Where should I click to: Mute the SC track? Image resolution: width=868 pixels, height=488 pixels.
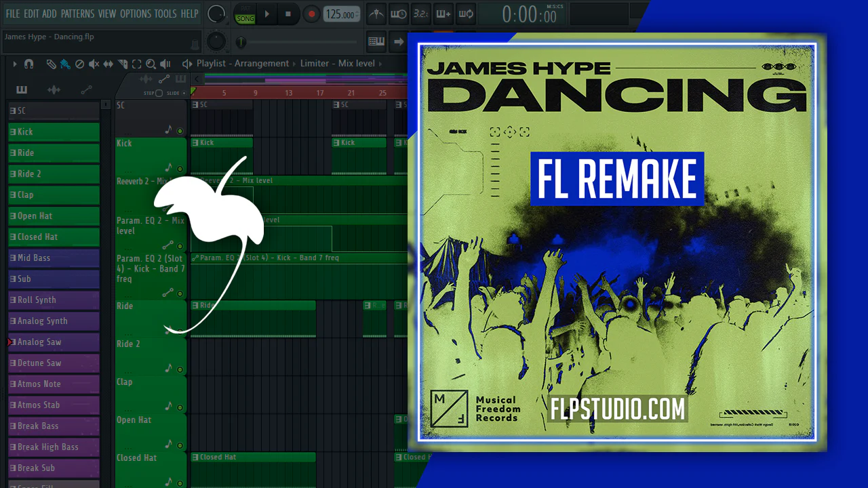(180, 131)
